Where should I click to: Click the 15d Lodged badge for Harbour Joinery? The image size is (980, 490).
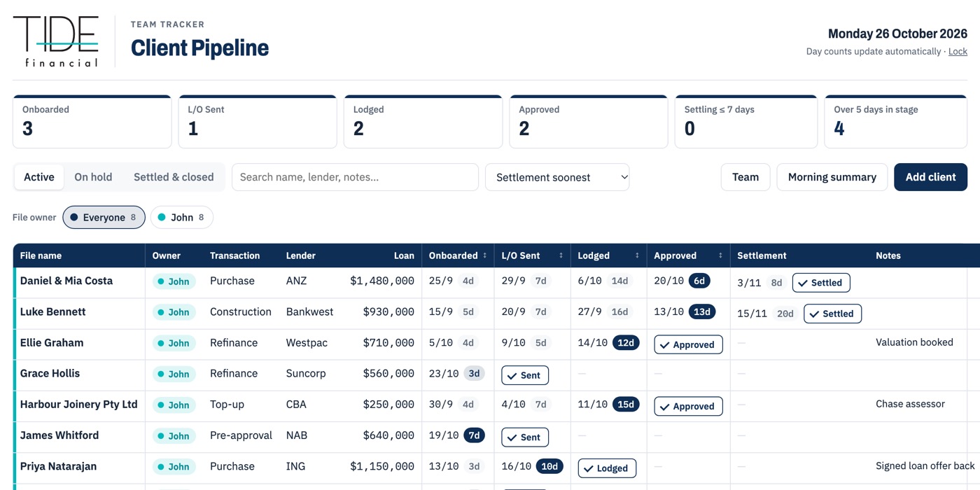click(626, 404)
